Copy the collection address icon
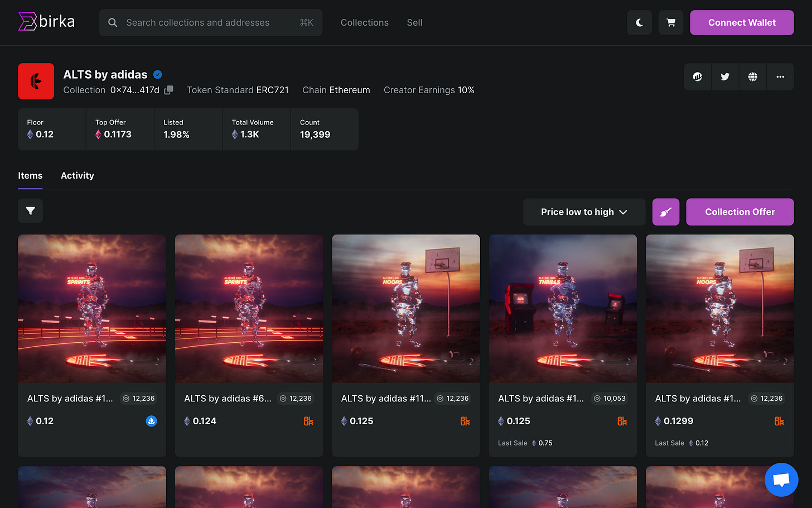The width and height of the screenshot is (812, 508). [x=168, y=90]
